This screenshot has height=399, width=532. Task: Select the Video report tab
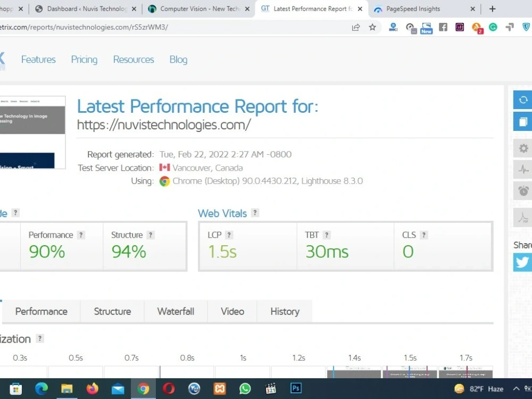coord(232,311)
